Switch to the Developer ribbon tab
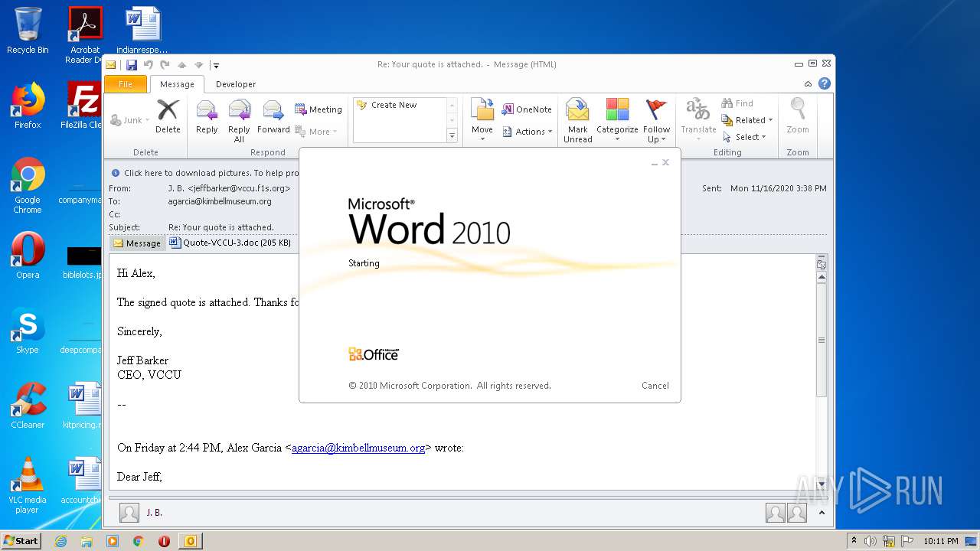The height and width of the screenshot is (551, 980). click(236, 84)
